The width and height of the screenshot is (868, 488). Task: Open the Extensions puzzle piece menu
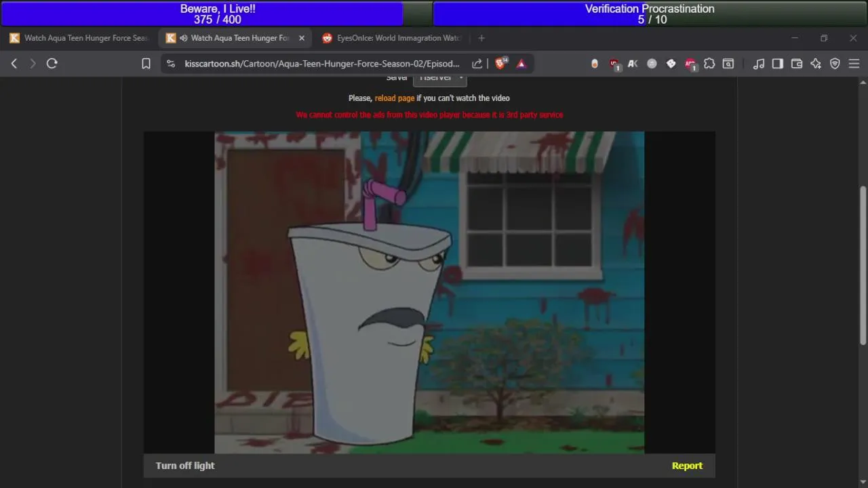709,64
